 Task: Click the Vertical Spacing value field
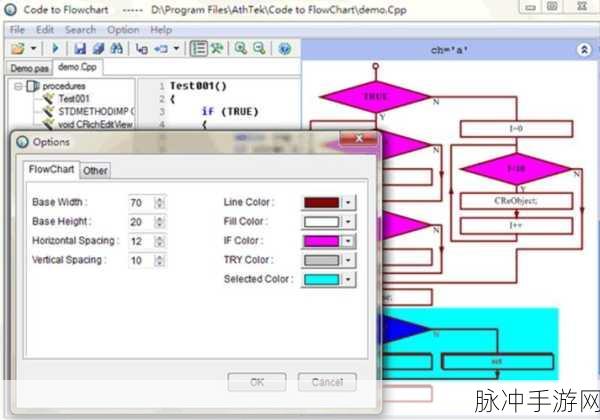[141, 260]
